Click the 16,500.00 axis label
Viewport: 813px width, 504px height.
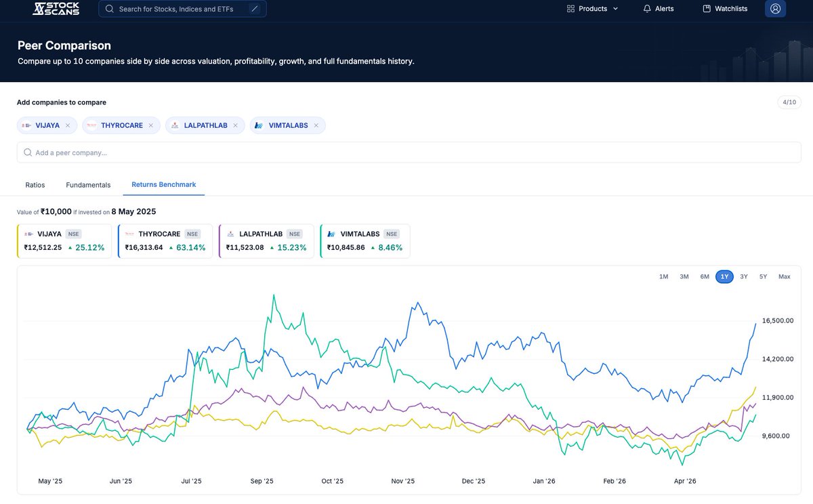(x=778, y=320)
